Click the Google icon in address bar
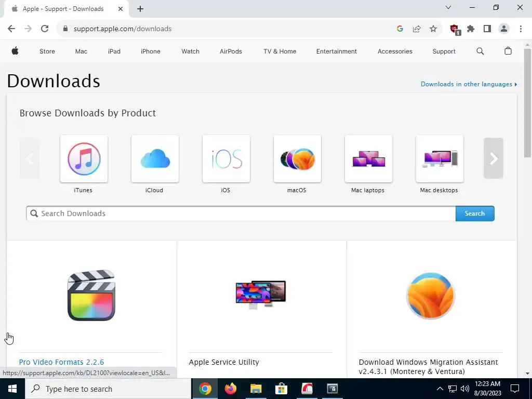The image size is (532, 399). pos(400,29)
